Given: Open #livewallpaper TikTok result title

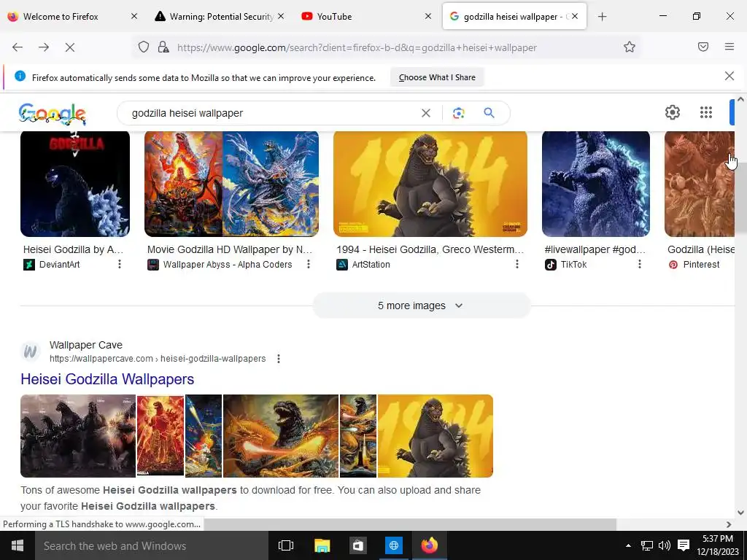Looking at the screenshot, I should [x=595, y=249].
